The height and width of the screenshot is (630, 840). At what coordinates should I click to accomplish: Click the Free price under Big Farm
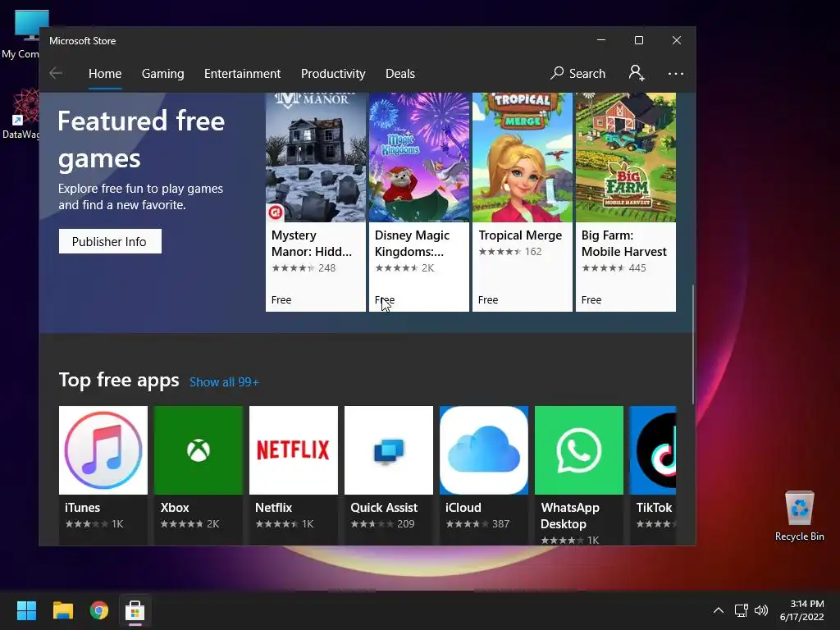[x=591, y=300]
